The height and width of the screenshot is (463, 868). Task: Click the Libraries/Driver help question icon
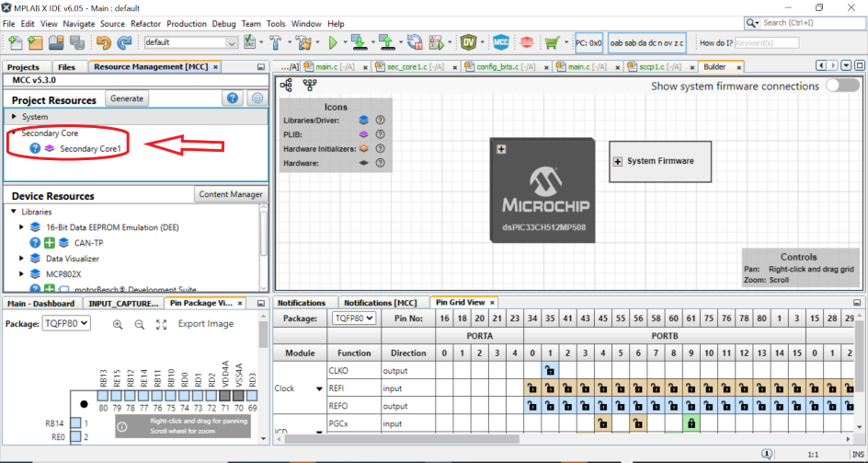coord(380,120)
